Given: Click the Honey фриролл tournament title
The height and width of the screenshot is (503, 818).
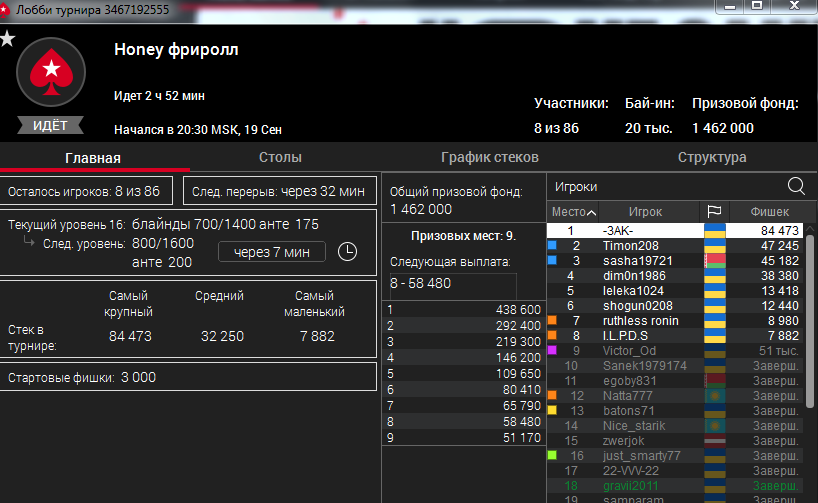Looking at the screenshot, I should coord(176,50).
